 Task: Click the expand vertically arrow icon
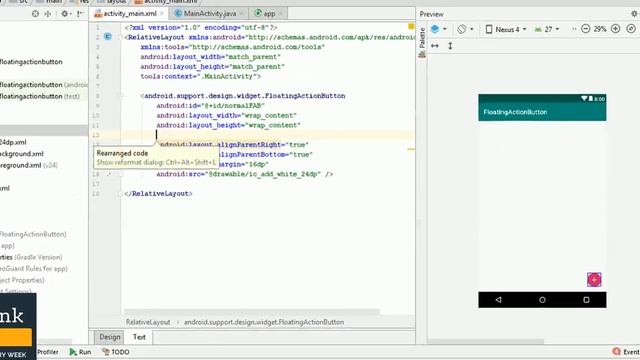[x=450, y=46]
